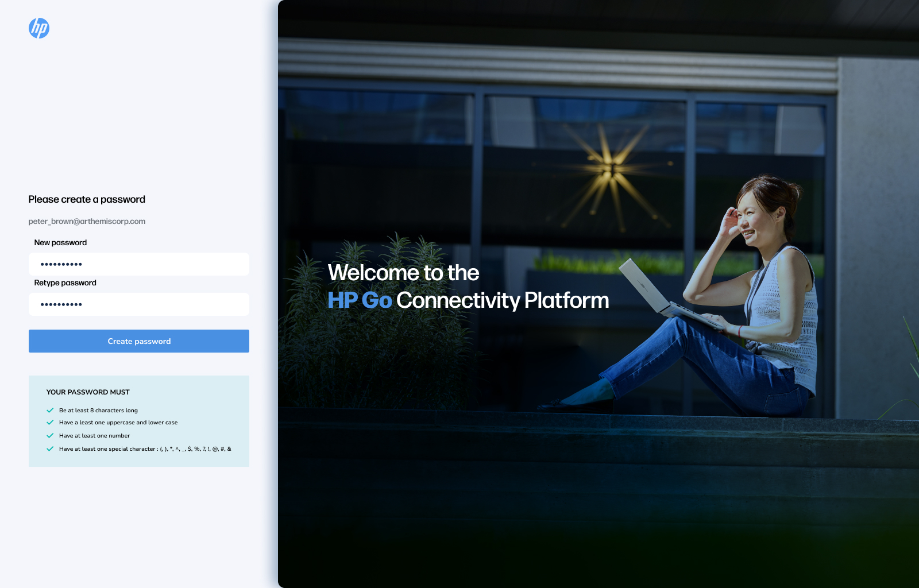Focus the Retype password field
Screen dimensions: 919x588
(x=139, y=304)
